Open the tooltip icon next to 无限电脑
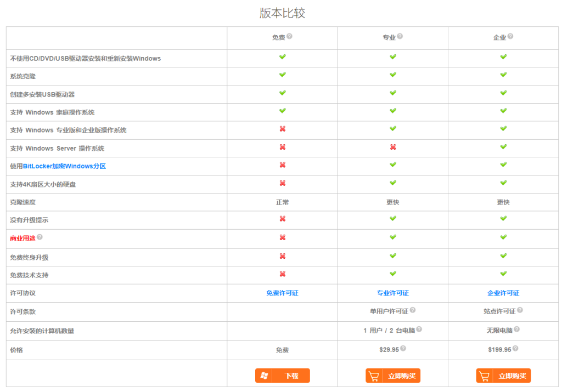The height and width of the screenshot is (392, 562). coord(518,329)
